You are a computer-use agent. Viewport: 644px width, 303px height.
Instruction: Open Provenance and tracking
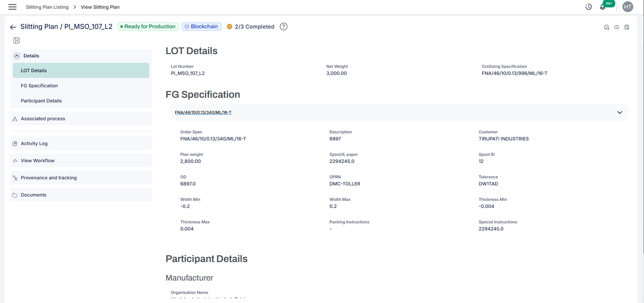tap(49, 178)
